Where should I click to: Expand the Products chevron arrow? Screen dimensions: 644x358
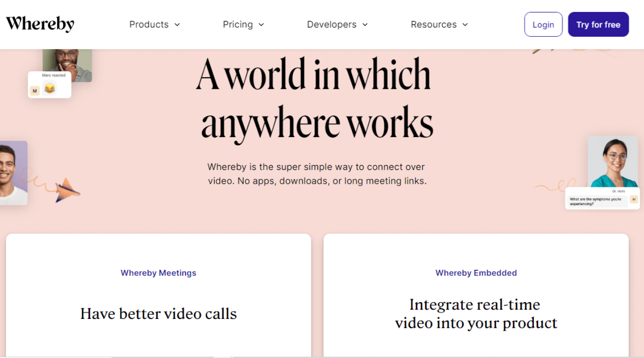(177, 25)
